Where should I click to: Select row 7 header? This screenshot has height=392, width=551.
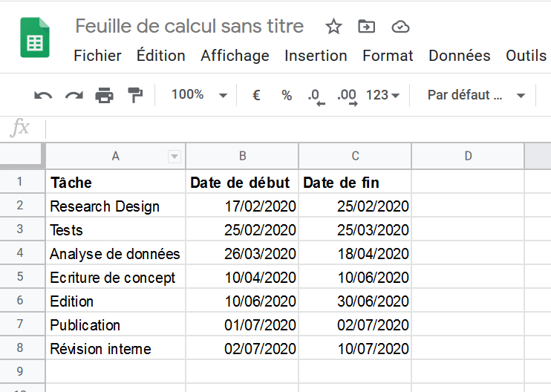point(22,324)
